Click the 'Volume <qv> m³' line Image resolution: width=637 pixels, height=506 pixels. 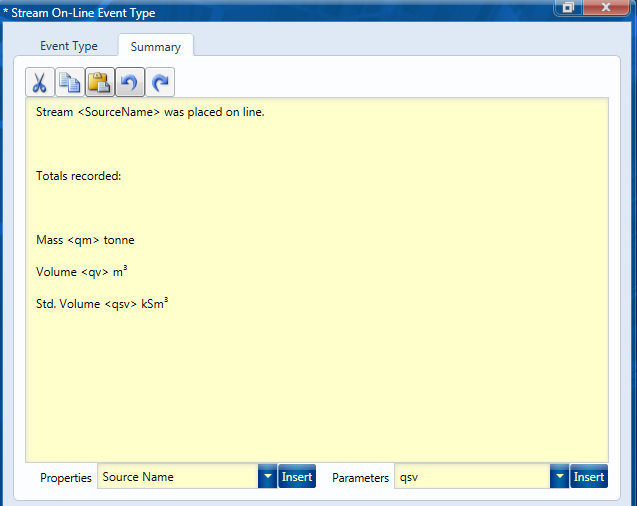click(82, 271)
